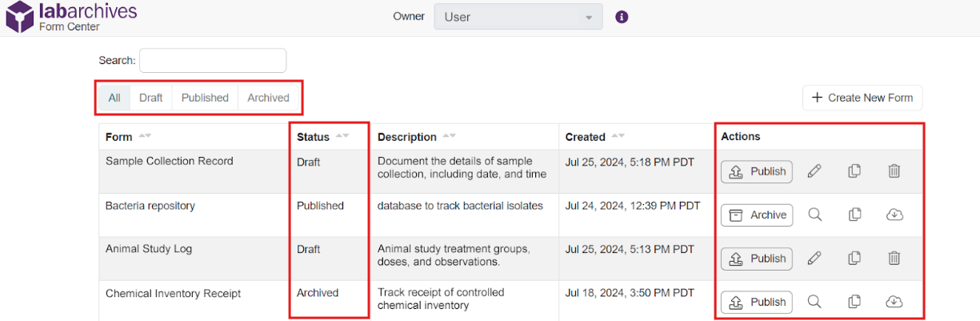Select the Chemical Inventory Receipt name
The height and width of the screenshot is (321, 980).
pos(173,293)
